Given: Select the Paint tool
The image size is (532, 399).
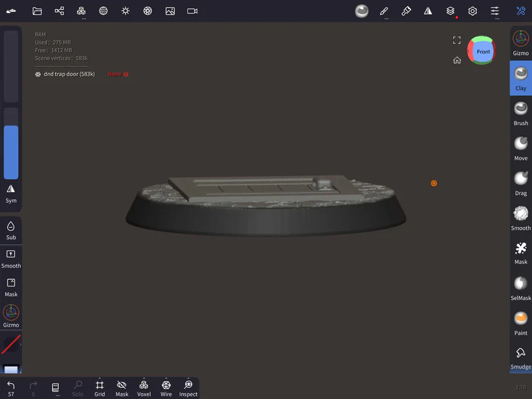Looking at the screenshot, I should [521, 323].
